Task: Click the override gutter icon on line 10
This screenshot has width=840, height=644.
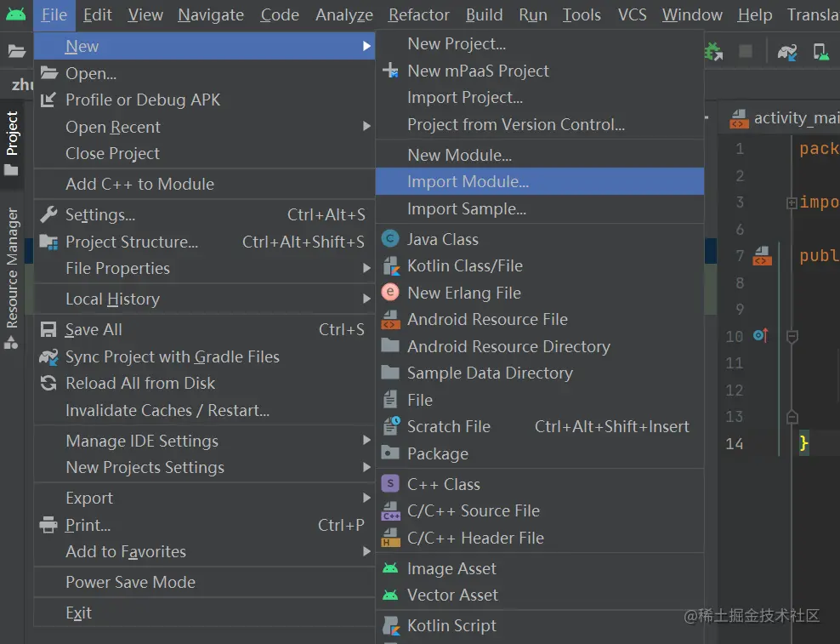Action: [x=760, y=336]
